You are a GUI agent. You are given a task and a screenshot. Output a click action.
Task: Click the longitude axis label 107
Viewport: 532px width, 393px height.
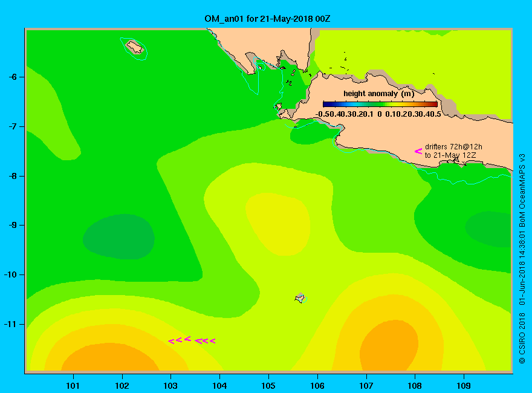click(366, 386)
